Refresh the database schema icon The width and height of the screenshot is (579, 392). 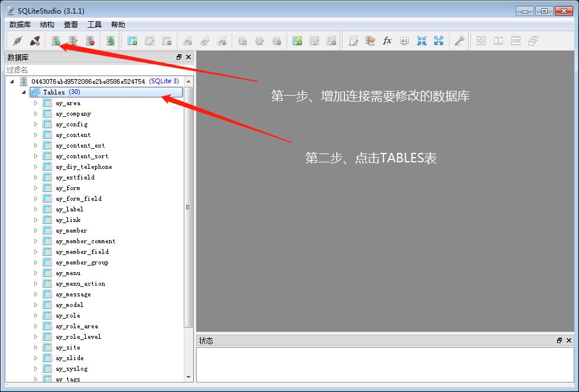(111, 41)
